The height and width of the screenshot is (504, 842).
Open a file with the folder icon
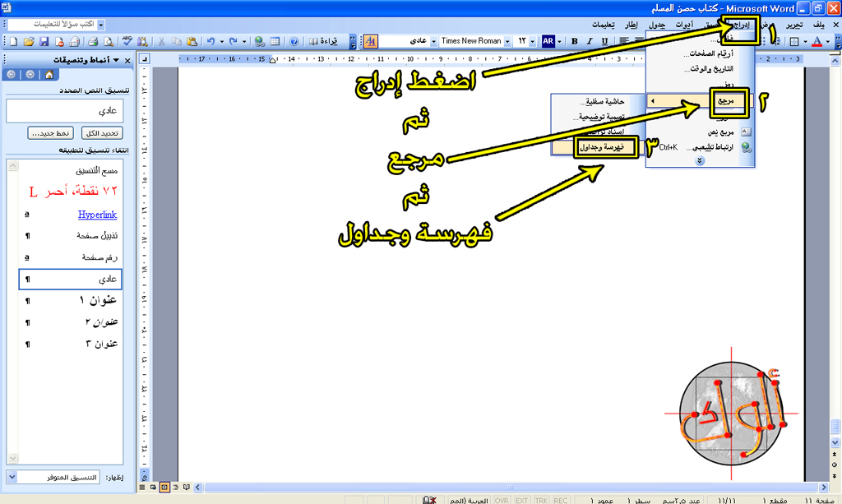click(x=29, y=41)
